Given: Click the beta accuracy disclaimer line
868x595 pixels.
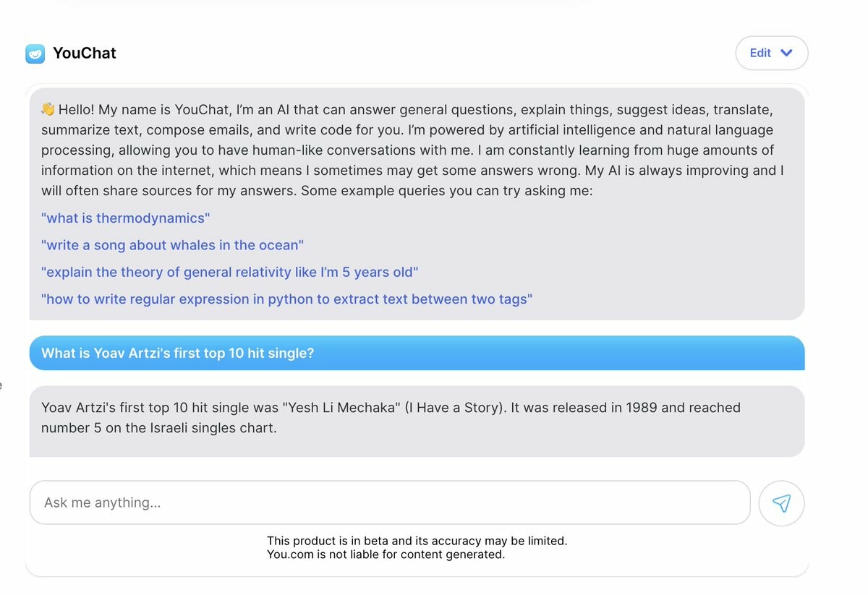Looking at the screenshot, I should 417,541.
